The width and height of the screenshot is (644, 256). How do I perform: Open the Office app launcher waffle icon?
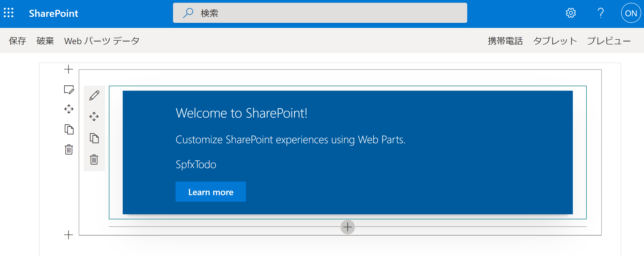(9, 13)
